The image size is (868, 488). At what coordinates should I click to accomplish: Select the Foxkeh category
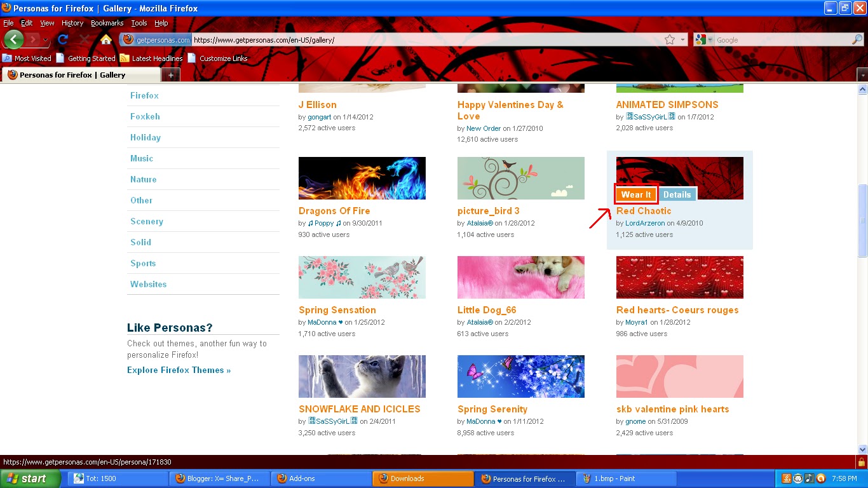tap(145, 116)
